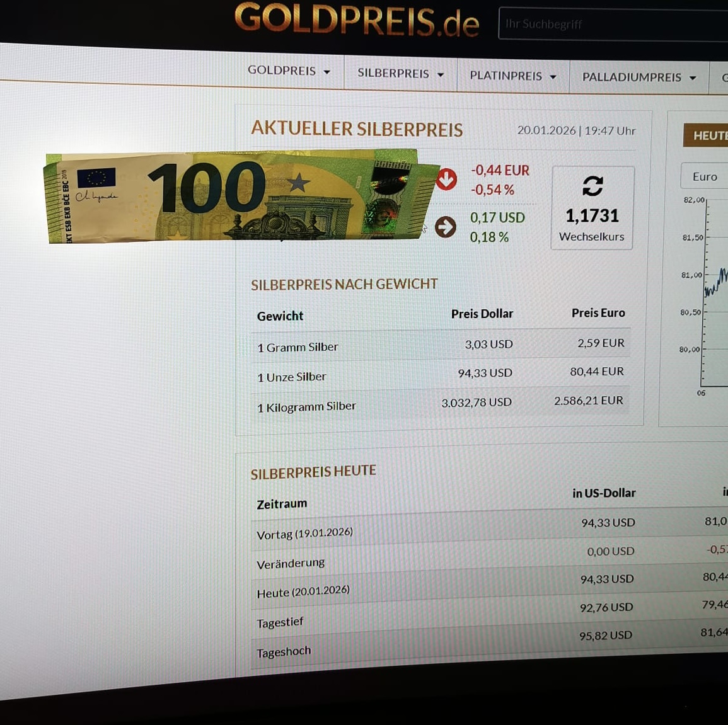
Task: Select the '0,18 %' change value
Action: click(489, 237)
